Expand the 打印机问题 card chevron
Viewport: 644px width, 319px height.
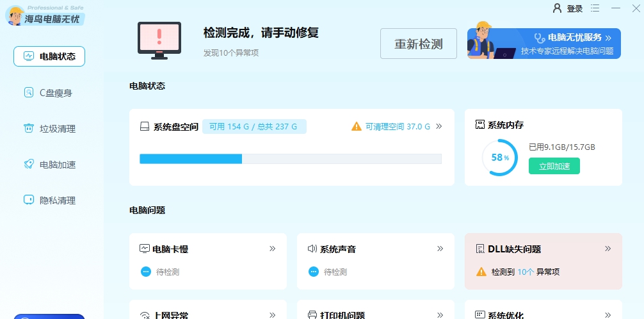440,315
